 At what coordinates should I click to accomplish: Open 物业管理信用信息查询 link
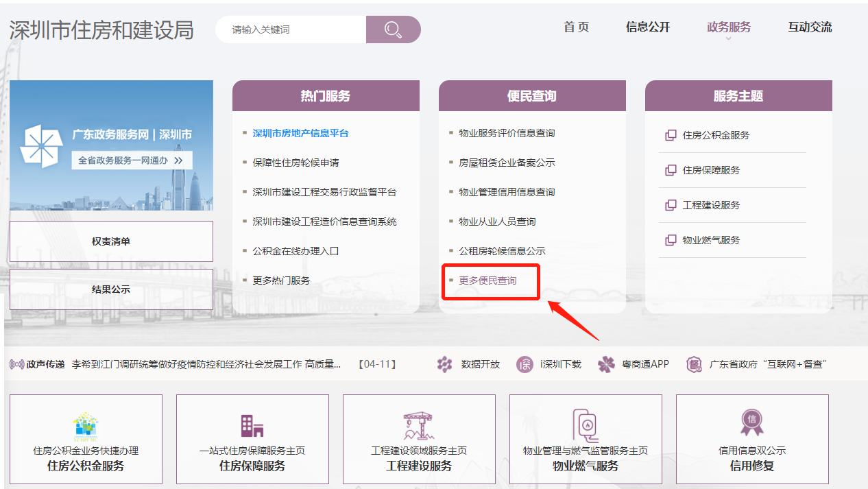tap(507, 192)
